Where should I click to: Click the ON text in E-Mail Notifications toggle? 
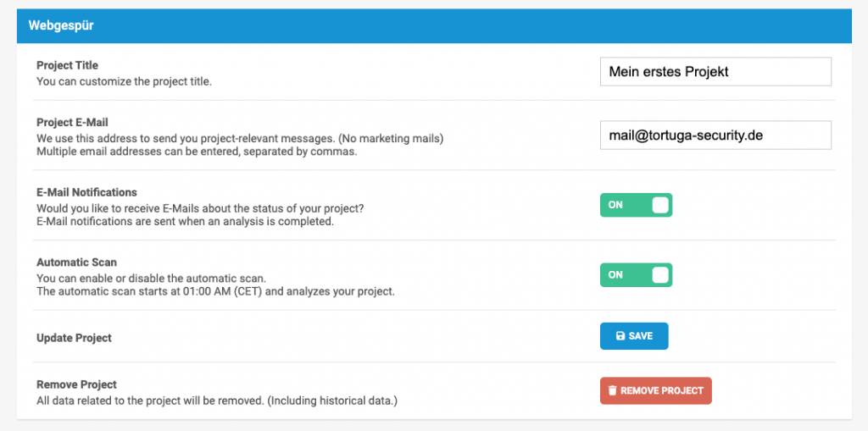(x=615, y=205)
